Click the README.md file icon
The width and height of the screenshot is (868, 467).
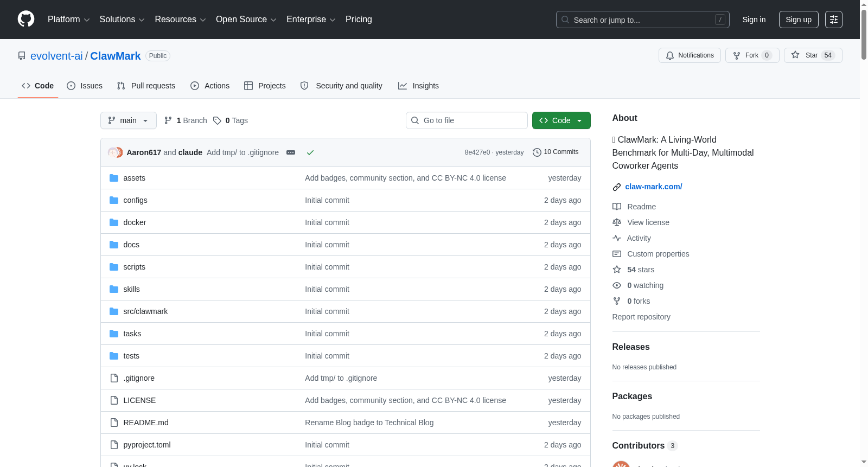[x=114, y=423]
